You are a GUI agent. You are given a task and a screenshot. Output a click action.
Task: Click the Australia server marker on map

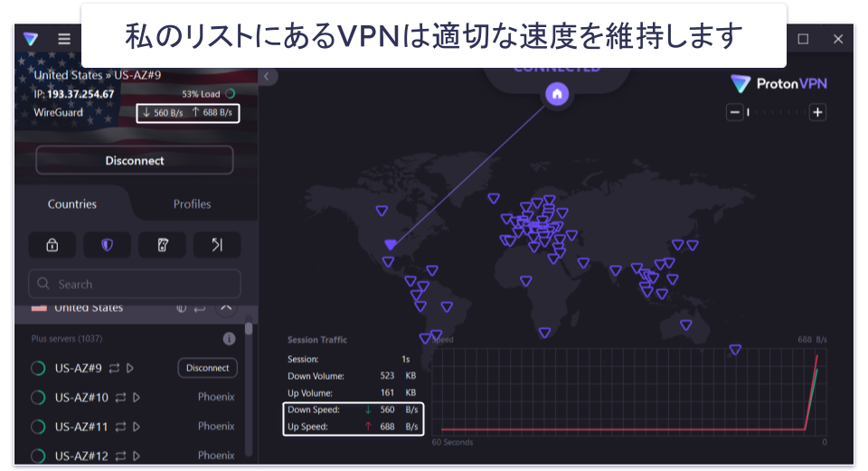coord(686,325)
